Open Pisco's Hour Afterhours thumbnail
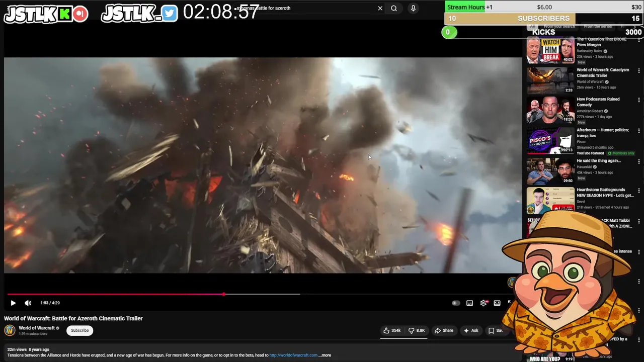Screen dimensions: 644x362 (x=550, y=140)
